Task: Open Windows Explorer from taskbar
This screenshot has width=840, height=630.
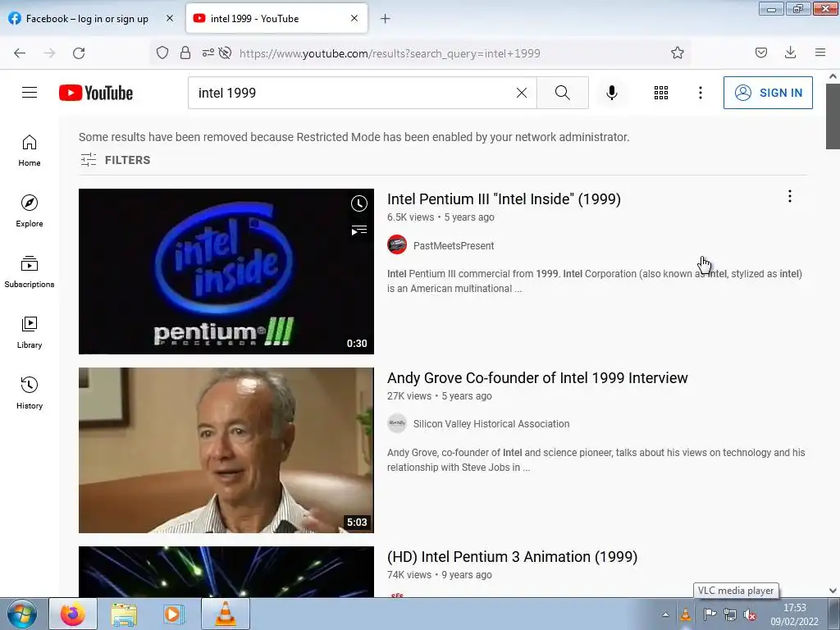Action: (124, 614)
